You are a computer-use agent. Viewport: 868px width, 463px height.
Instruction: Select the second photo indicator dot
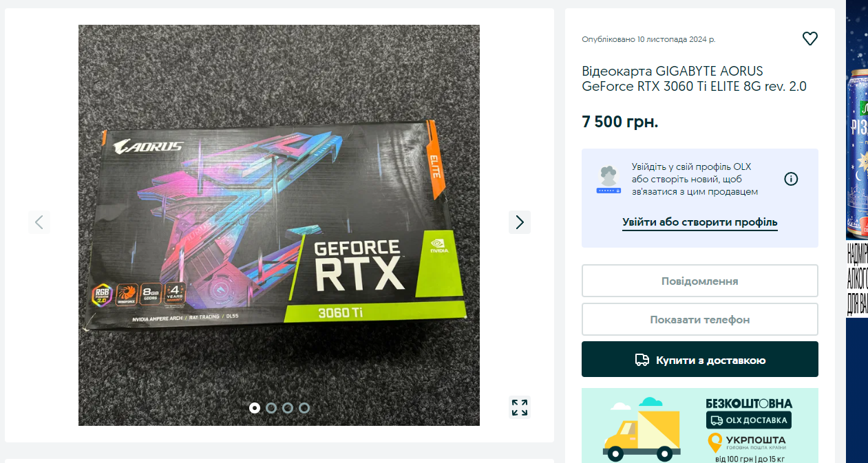[x=271, y=408]
